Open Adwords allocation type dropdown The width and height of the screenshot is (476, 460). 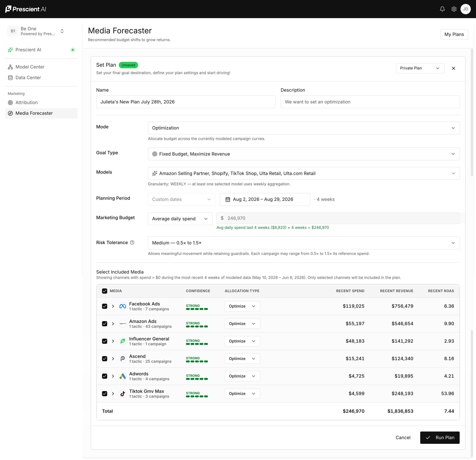242,376
